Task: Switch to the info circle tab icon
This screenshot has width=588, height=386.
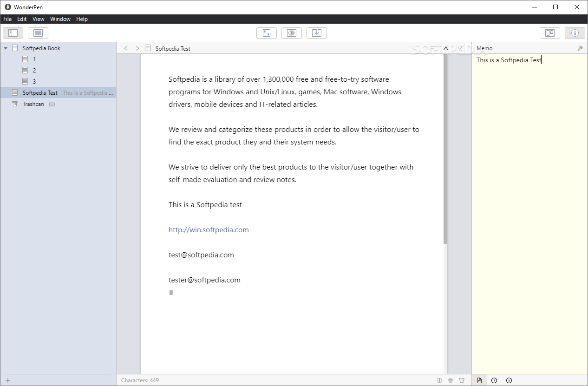Action: [509, 380]
